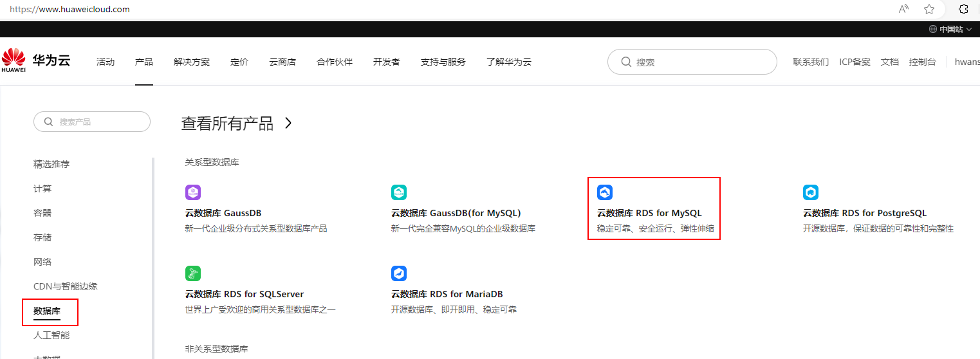Viewport: 980px width, 359px height.
Task: Open the 定价 menu
Action: coord(239,62)
